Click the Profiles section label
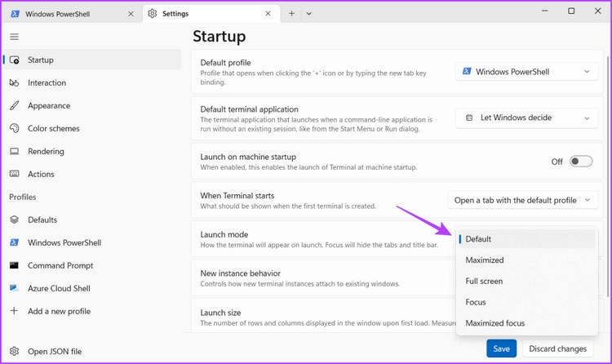The height and width of the screenshot is (364, 612). click(23, 197)
